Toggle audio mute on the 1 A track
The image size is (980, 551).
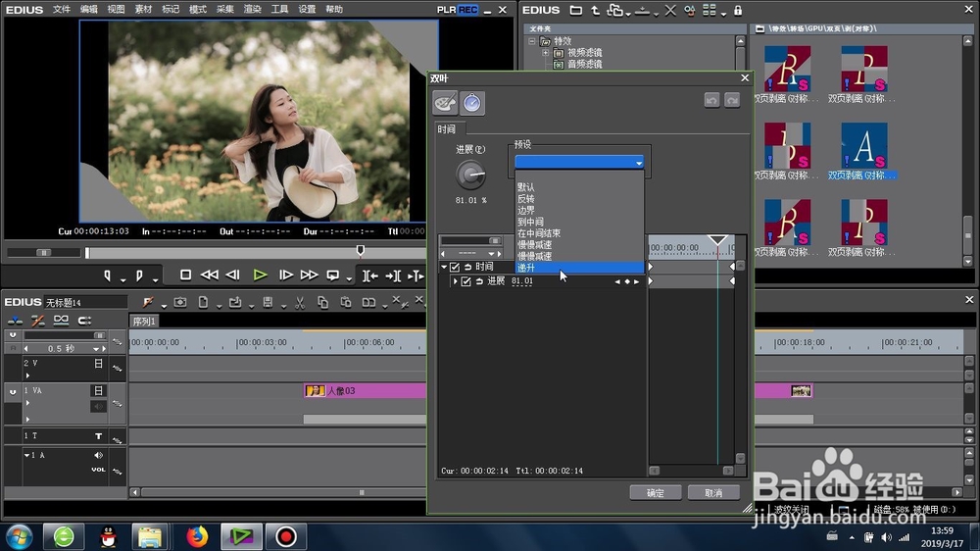coord(98,455)
